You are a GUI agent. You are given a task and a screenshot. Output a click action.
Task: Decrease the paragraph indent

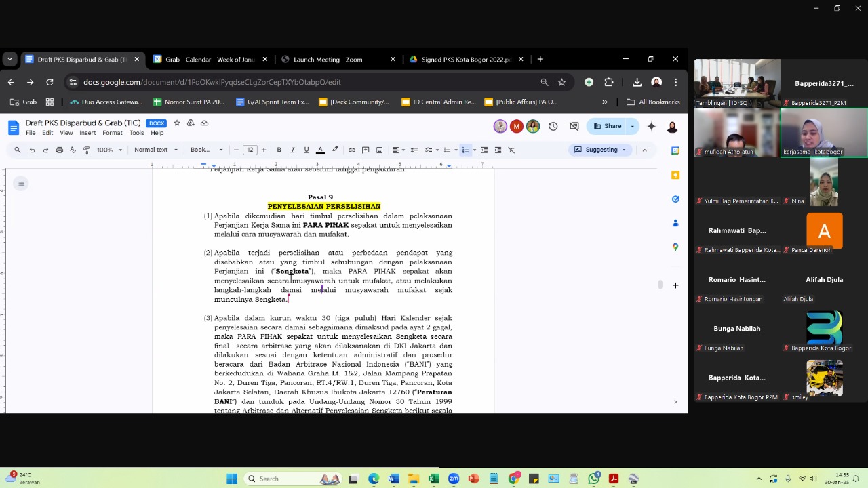pyautogui.click(x=484, y=150)
